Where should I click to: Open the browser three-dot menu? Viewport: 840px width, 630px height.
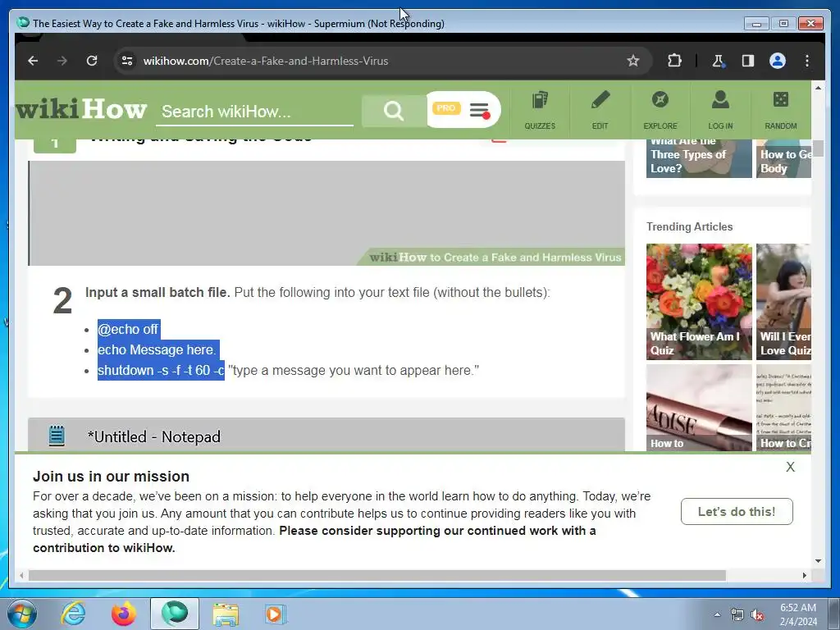tap(807, 61)
